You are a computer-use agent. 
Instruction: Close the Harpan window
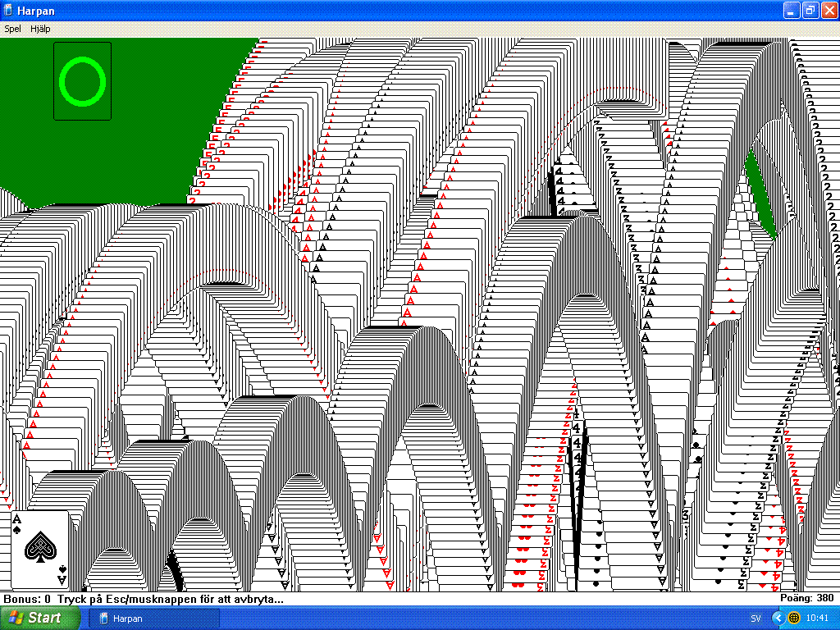pos(829,11)
